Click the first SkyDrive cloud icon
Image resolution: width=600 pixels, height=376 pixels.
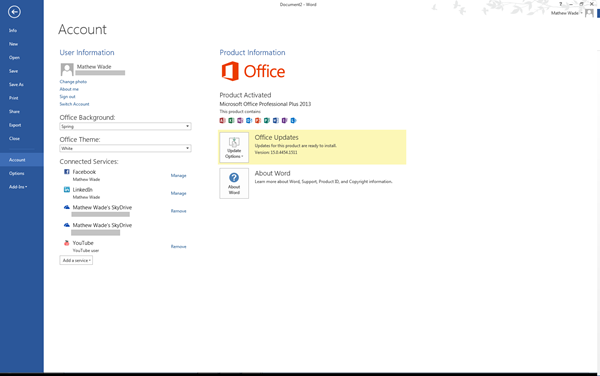[x=67, y=207]
